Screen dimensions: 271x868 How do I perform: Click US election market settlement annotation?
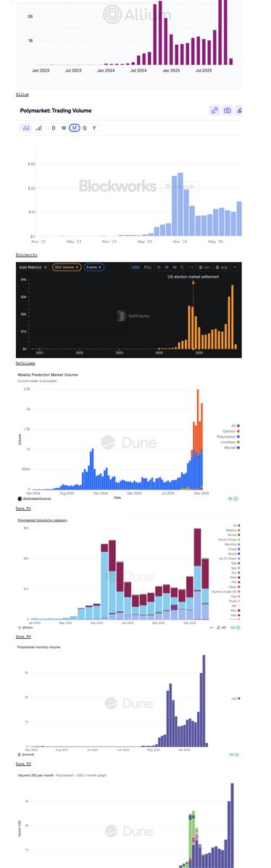193,277
